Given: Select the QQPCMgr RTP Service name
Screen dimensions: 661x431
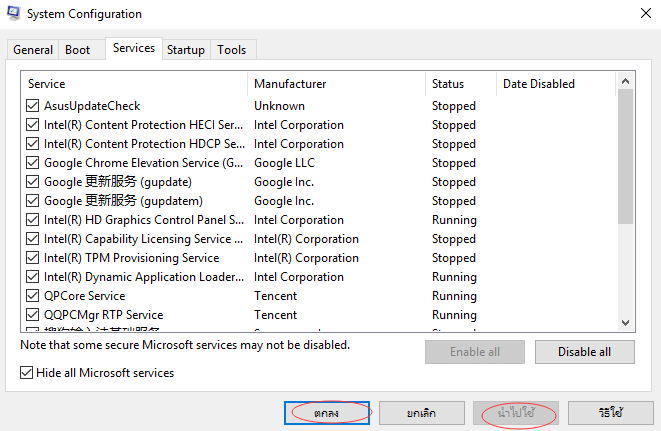Looking at the screenshot, I should coord(103,315).
